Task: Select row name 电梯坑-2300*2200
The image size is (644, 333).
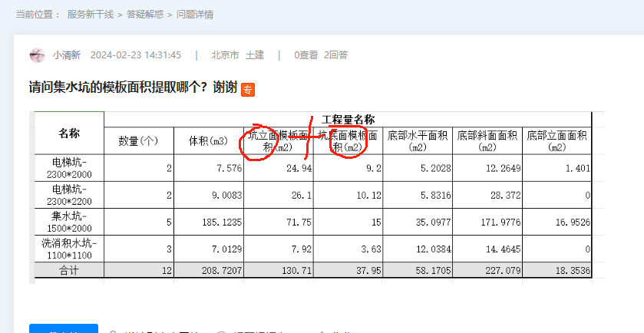Action: coord(69,195)
